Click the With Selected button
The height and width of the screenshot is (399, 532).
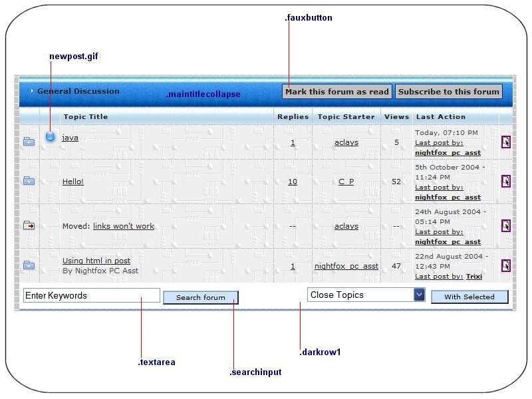[x=469, y=297]
